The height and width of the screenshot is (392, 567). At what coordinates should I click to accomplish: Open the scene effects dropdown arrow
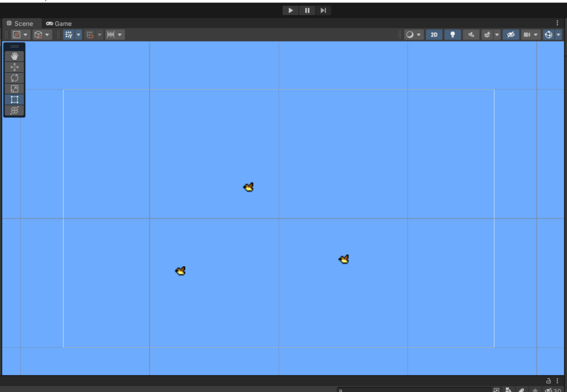click(x=497, y=35)
